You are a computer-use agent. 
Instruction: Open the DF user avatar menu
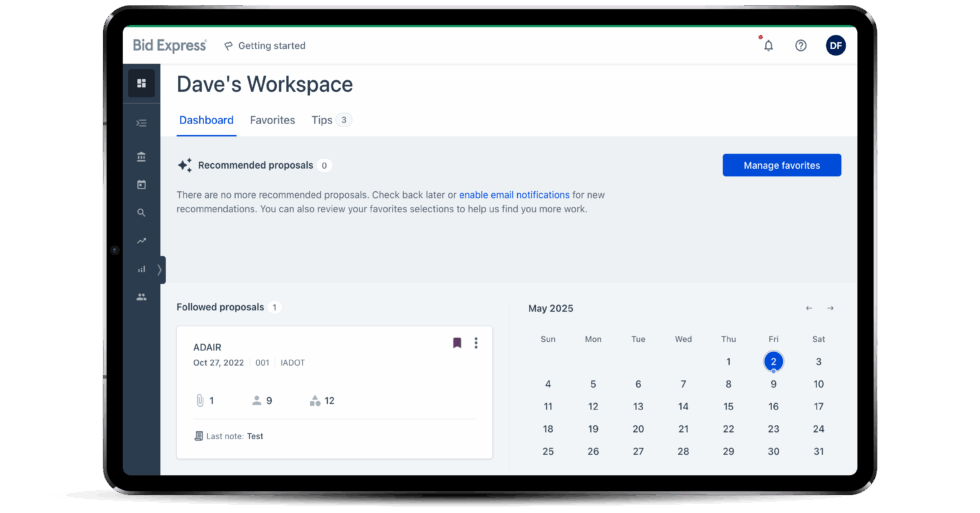(835, 45)
